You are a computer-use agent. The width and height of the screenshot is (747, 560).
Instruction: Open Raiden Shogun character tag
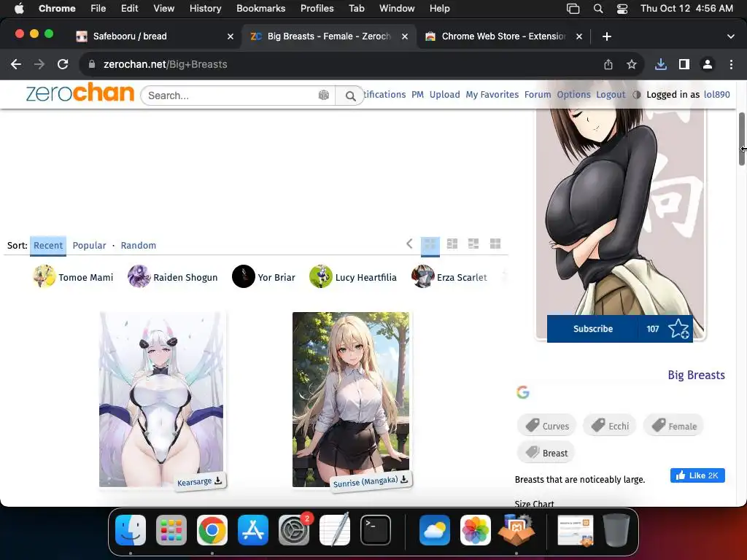(x=172, y=276)
